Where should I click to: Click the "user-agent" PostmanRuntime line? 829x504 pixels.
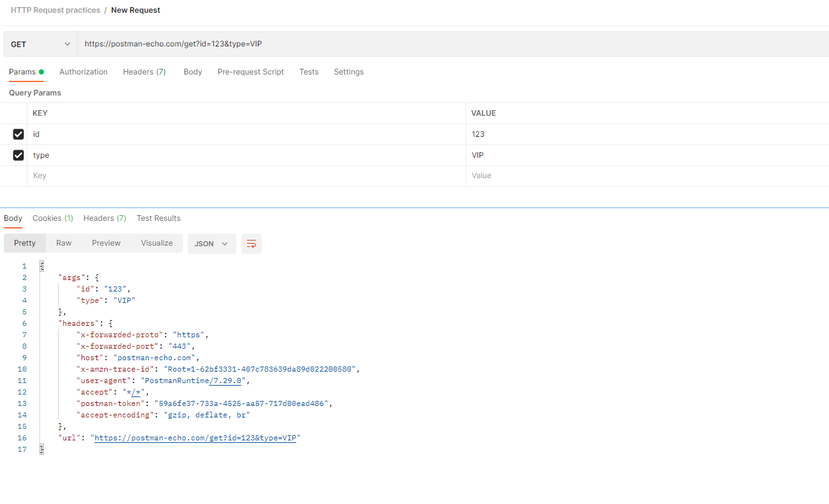pyautogui.click(x=164, y=381)
